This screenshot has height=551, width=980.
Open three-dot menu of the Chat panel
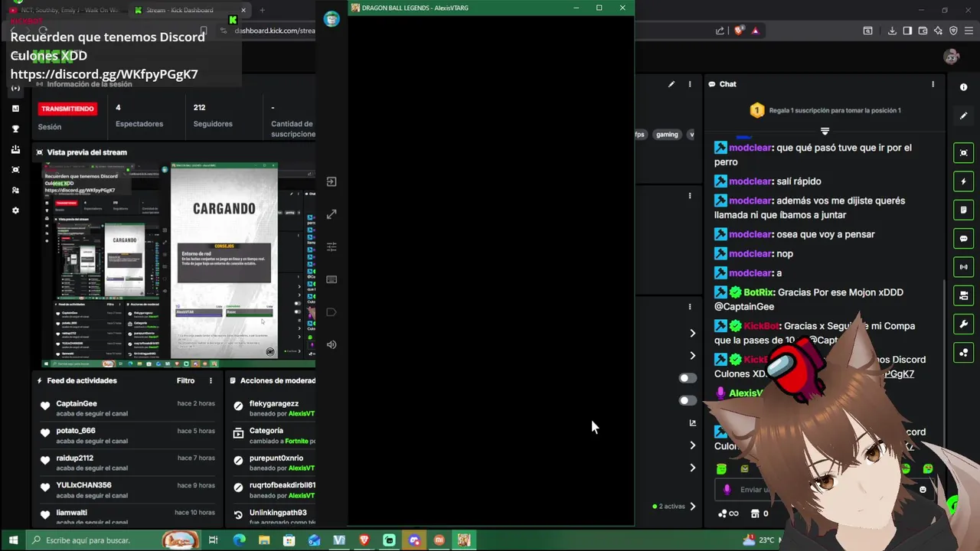pos(933,84)
